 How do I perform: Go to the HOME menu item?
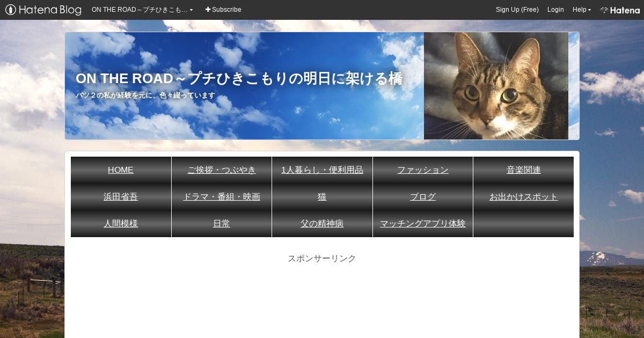click(x=121, y=170)
